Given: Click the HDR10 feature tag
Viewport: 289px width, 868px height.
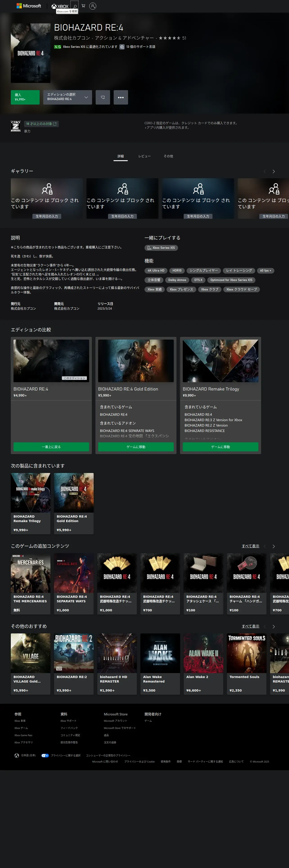Looking at the screenshot, I should [177, 271].
